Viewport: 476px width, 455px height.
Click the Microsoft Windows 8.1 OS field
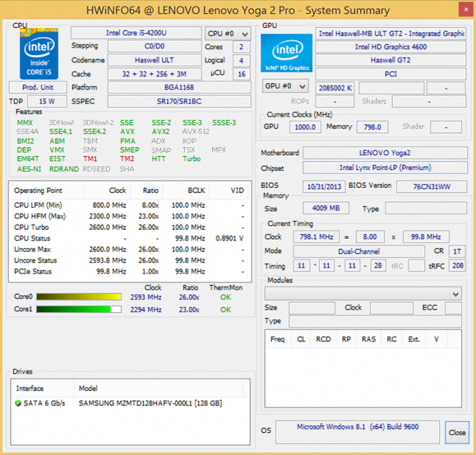(x=357, y=427)
